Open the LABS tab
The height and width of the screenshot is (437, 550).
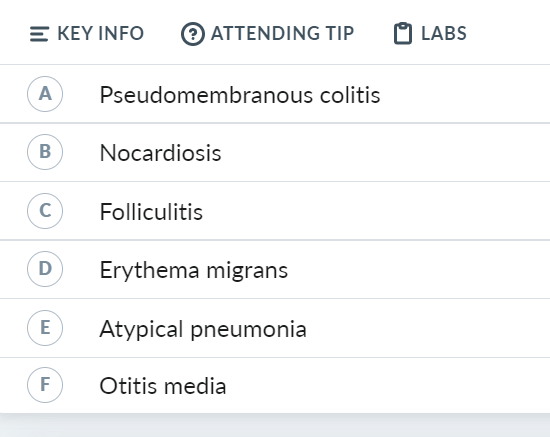pyautogui.click(x=430, y=34)
